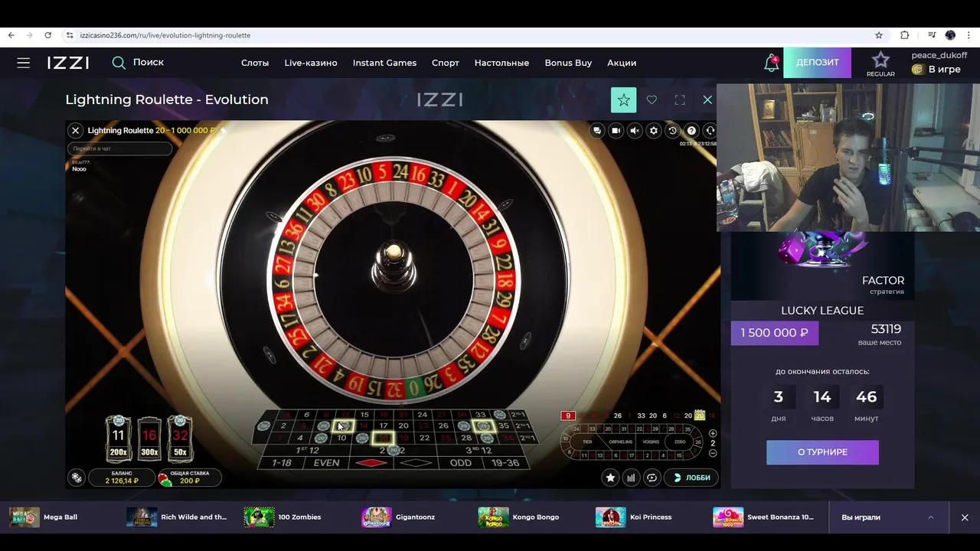Open chip selector icon
Image resolution: width=980 pixels, height=551 pixels.
click(x=77, y=478)
